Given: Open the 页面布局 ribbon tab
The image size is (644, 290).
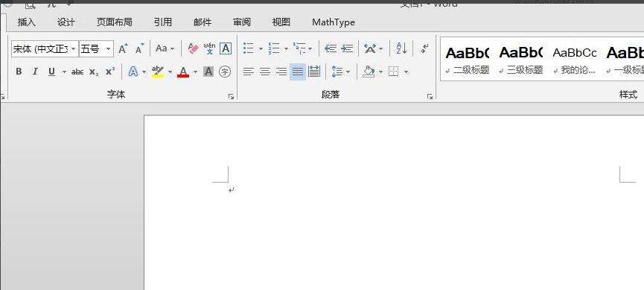Looking at the screenshot, I should coord(115,22).
